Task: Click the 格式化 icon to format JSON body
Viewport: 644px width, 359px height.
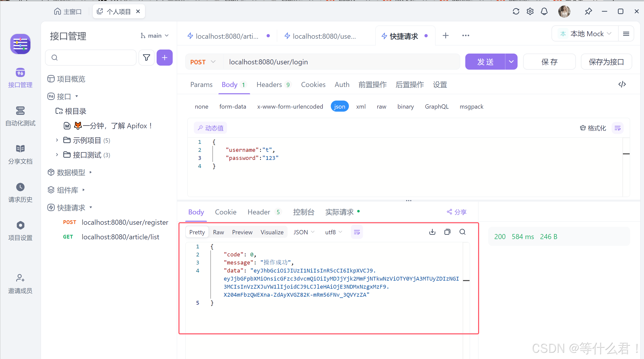Action: pyautogui.click(x=593, y=128)
